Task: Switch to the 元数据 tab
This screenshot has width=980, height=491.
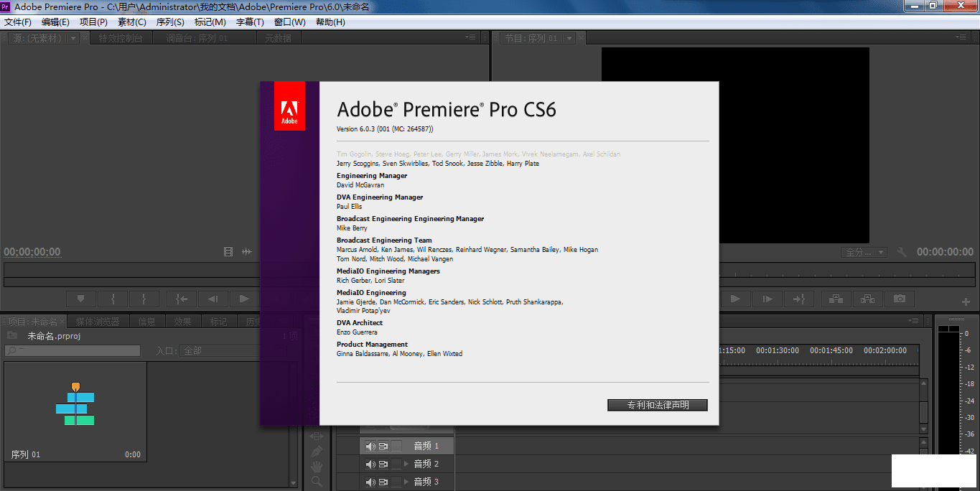Action: [279, 38]
